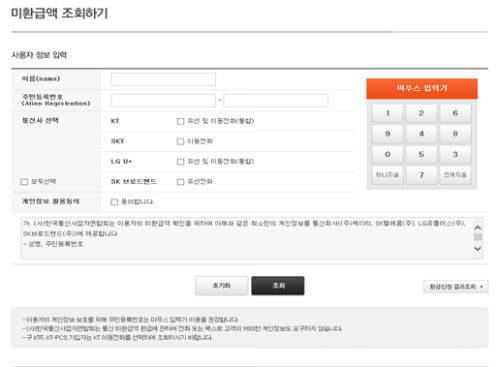The image size is (500, 367).
Task: Click the 미환급액 조회하기 page title
Action: [x=59, y=13]
